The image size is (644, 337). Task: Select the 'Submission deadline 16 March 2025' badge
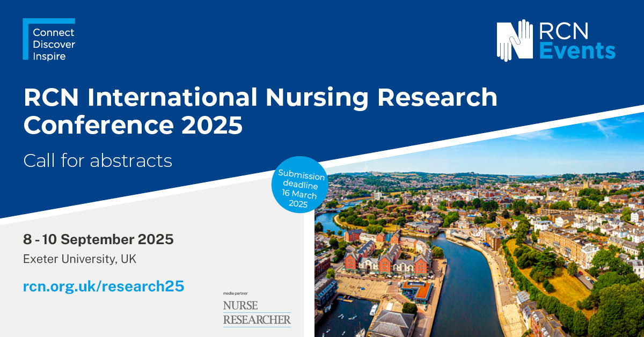click(x=301, y=186)
